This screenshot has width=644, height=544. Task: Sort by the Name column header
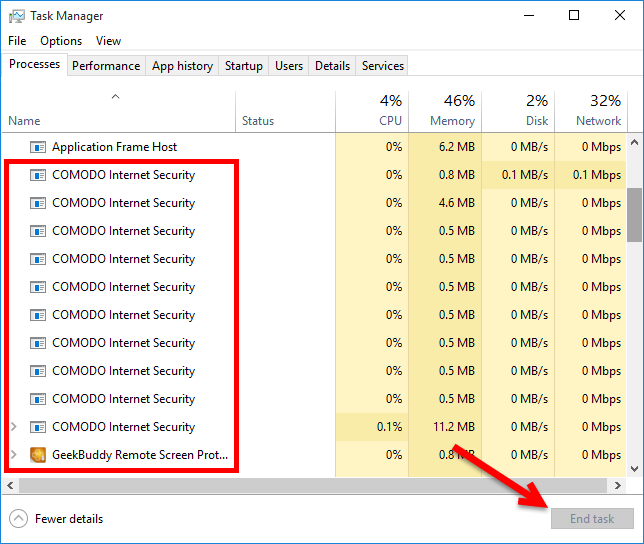coord(119,112)
